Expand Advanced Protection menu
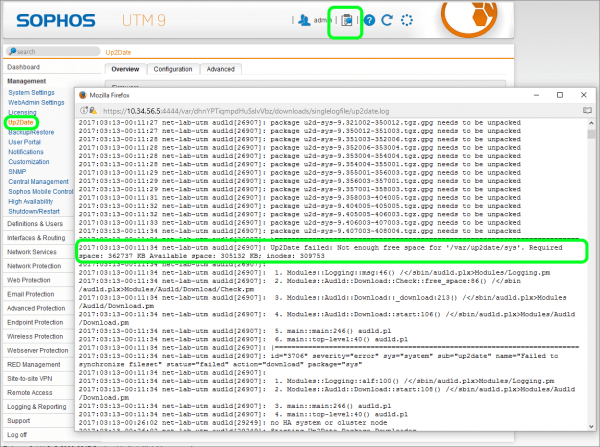Image resolution: width=600 pixels, height=447 pixels. click(x=36, y=308)
